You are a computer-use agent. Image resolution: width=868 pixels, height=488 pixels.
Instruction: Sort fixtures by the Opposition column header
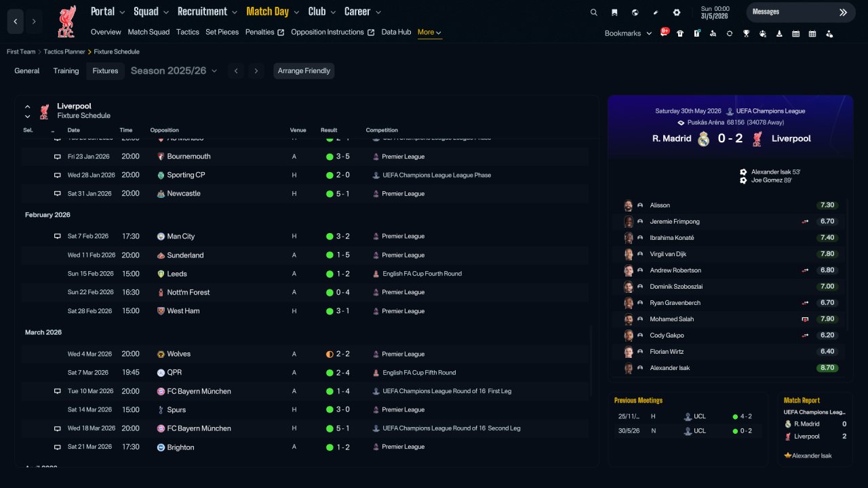[x=165, y=130]
